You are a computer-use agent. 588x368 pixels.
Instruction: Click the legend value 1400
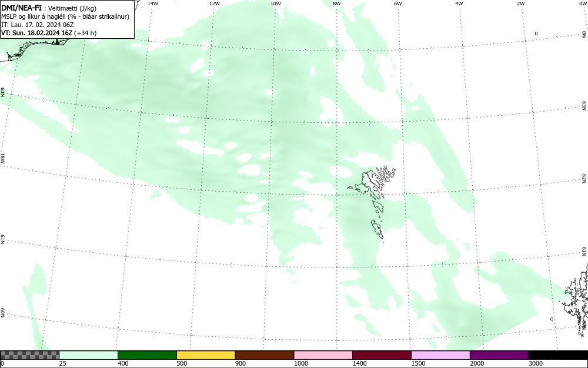tap(360, 363)
